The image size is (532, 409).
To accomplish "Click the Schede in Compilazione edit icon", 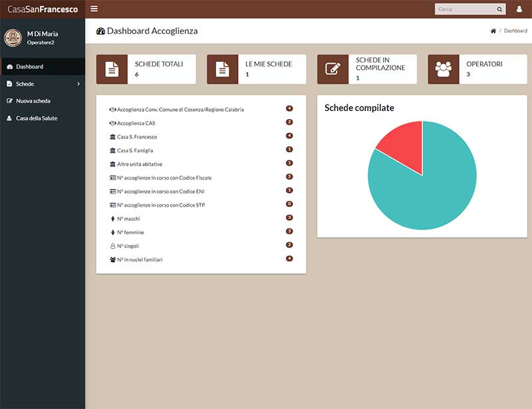I will (x=333, y=69).
